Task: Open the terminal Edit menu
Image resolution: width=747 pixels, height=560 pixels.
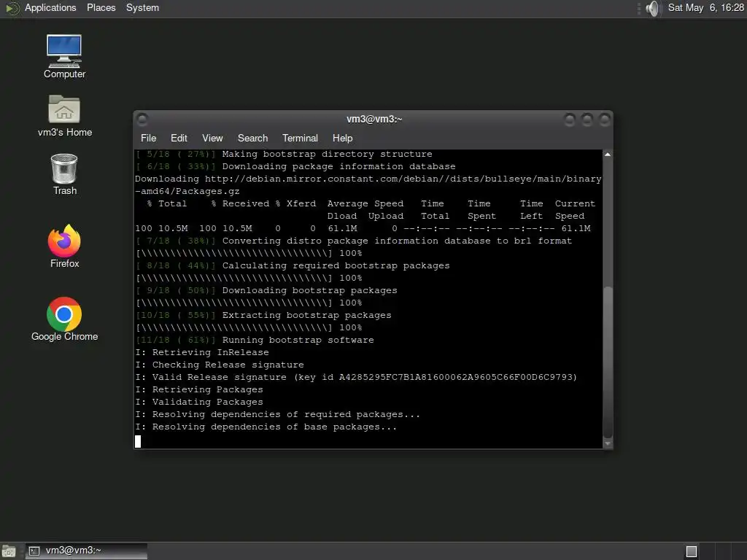Action: pyautogui.click(x=179, y=138)
